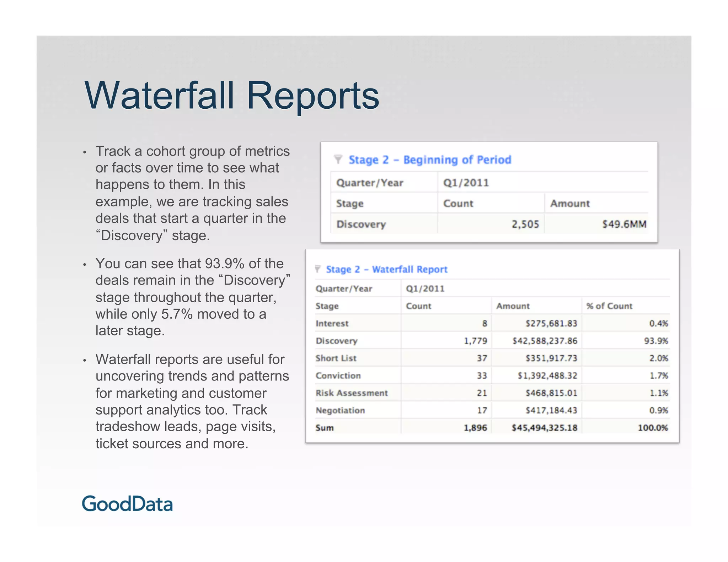This screenshot has width=728, height=562.
Task: Click the Negotiation count value 17
Action: coord(482,410)
